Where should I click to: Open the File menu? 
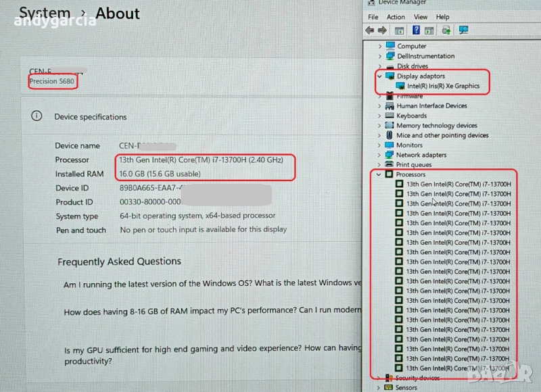click(x=373, y=17)
